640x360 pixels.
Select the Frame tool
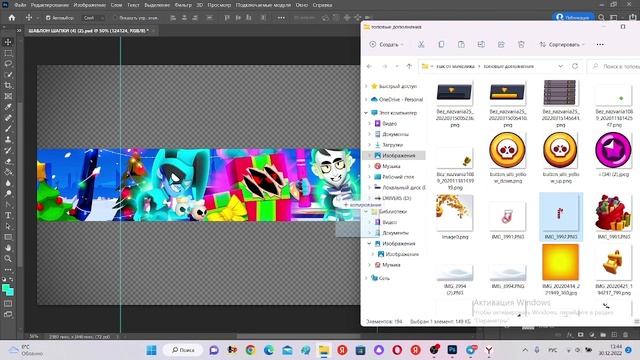pyautogui.click(x=8, y=96)
